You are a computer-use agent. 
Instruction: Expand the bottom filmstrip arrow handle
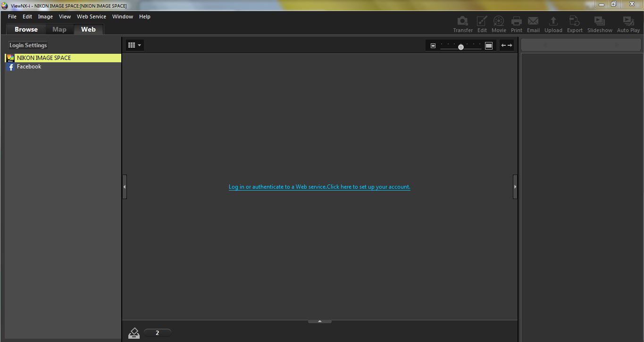[x=320, y=321]
